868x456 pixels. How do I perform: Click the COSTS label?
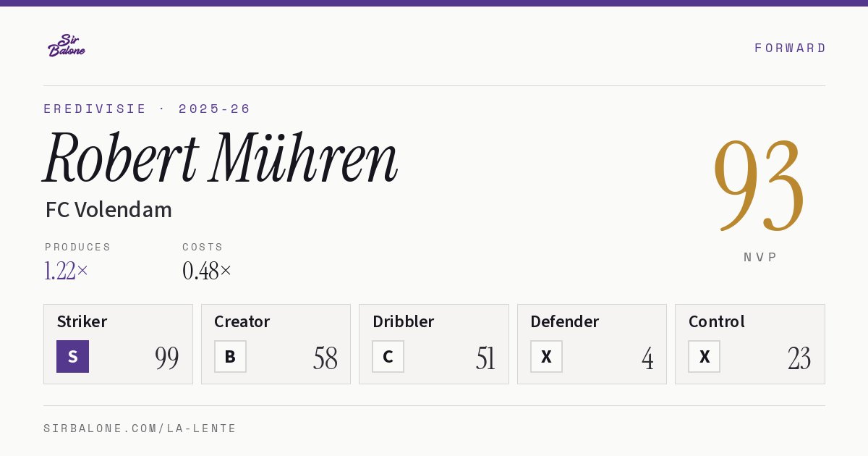click(203, 247)
